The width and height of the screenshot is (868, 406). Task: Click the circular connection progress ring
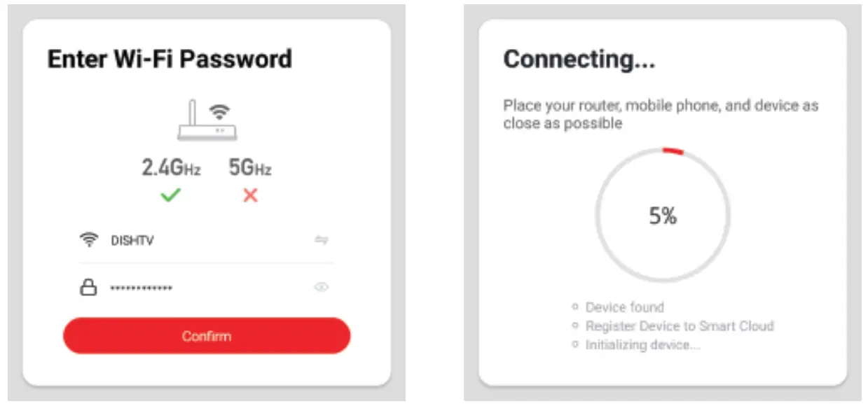click(x=663, y=150)
